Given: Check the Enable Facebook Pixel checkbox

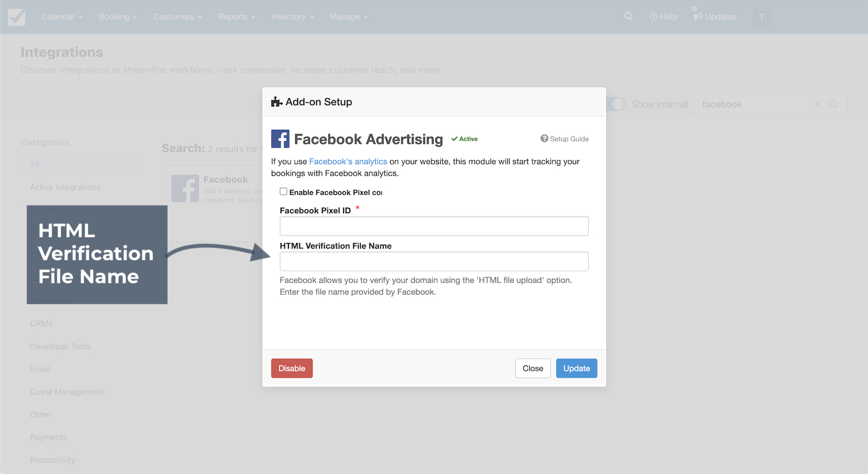Looking at the screenshot, I should [283, 191].
